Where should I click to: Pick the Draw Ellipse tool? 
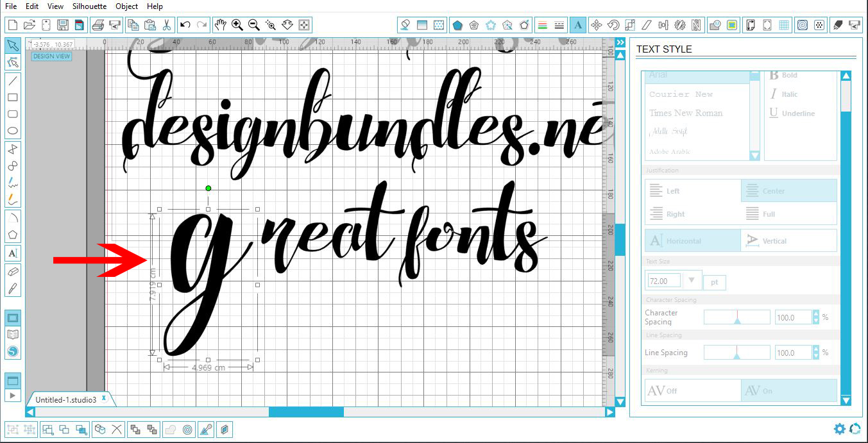(12, 130)
